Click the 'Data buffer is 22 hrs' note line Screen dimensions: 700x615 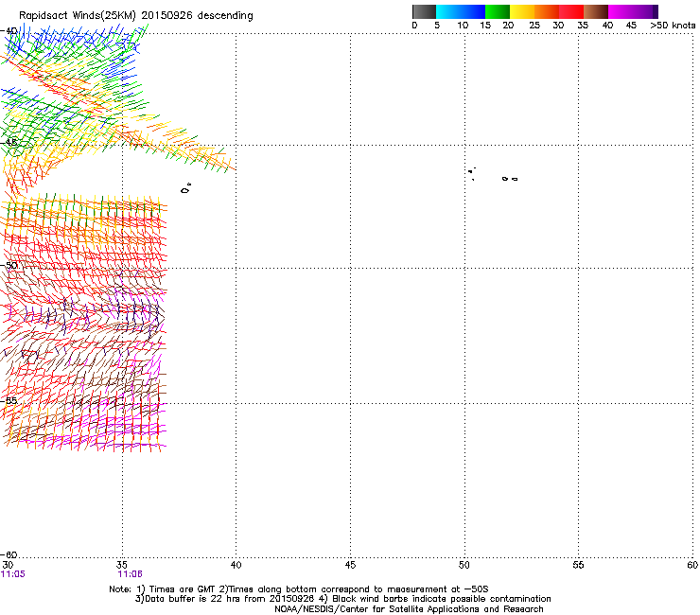(x=342, y=599)
